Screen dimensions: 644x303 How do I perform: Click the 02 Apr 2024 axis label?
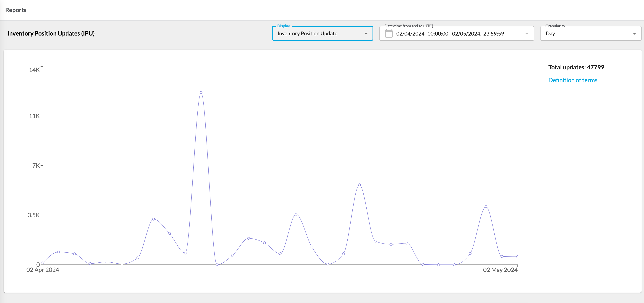43,270
